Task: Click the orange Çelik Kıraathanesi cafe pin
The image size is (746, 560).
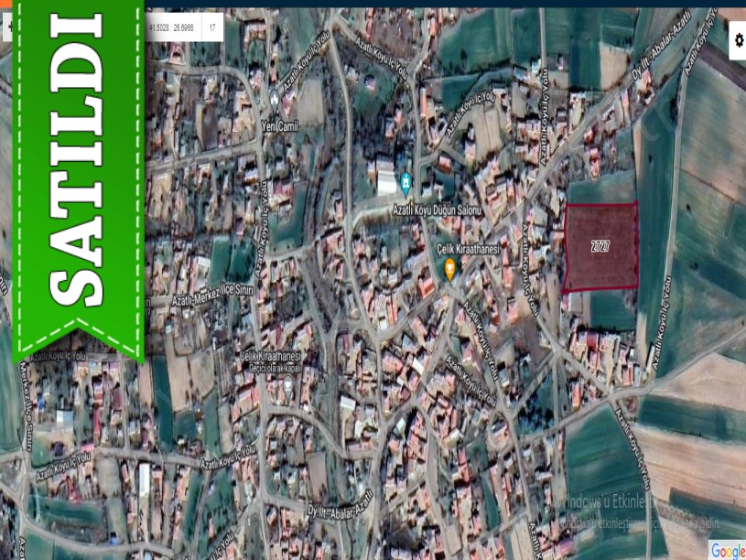Action: click(450, 268)
